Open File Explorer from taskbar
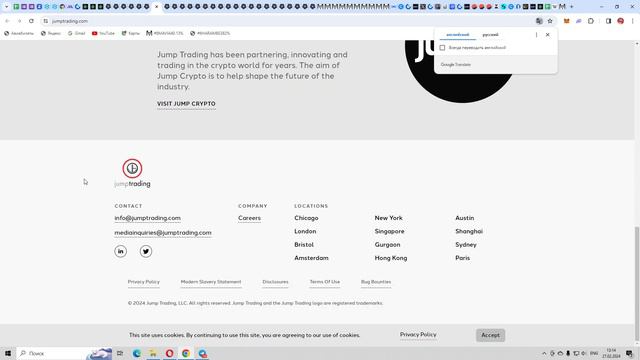This screenshot has height=360, width=640. pyautogui.click(x=153, y=353)
